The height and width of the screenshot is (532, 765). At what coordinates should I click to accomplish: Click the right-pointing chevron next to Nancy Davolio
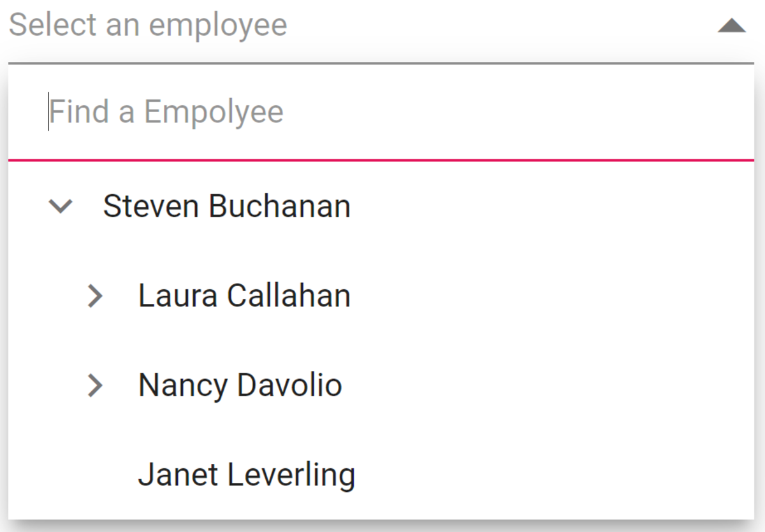(x=95, y=385)
